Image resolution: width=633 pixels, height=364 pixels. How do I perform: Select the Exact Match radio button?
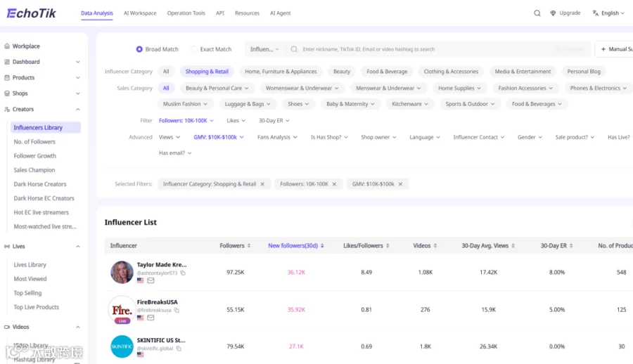pos(194,49)
